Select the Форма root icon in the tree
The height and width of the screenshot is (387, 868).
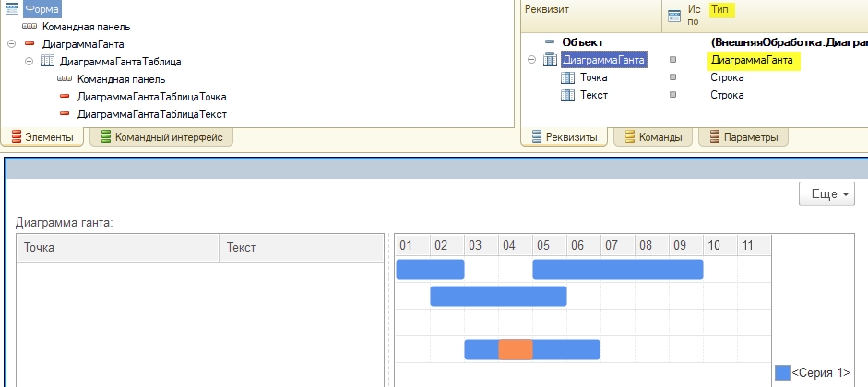coord(12,9)
